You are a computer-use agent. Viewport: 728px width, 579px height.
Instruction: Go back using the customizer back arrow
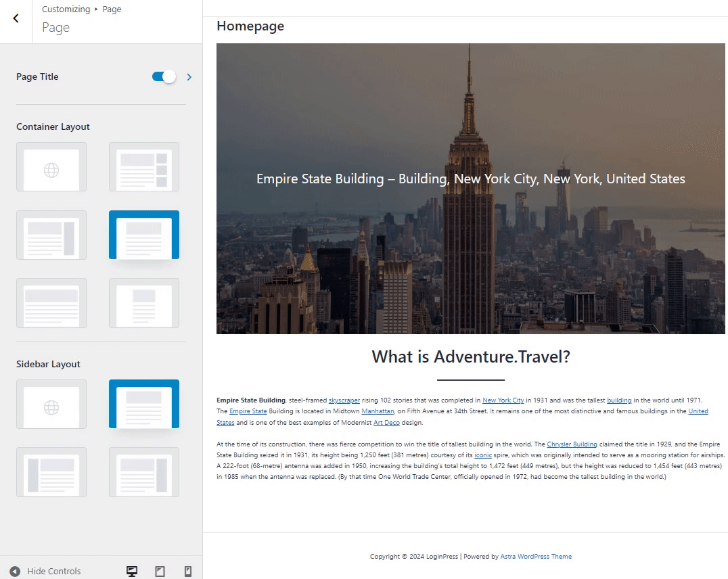[x=16, y=18]
